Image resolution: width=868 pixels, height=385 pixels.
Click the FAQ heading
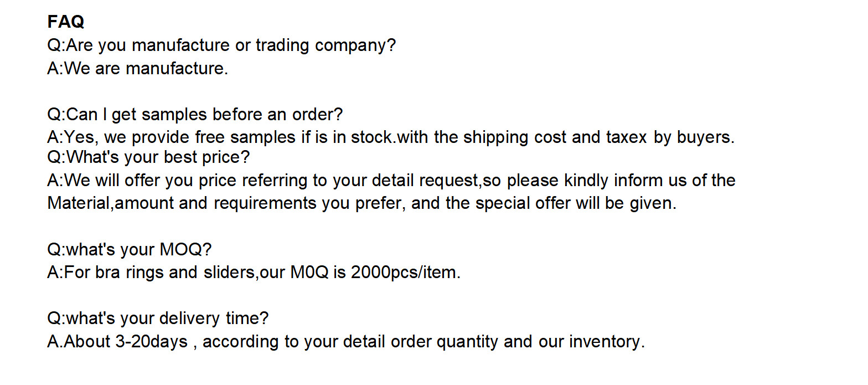click(66, 22)
